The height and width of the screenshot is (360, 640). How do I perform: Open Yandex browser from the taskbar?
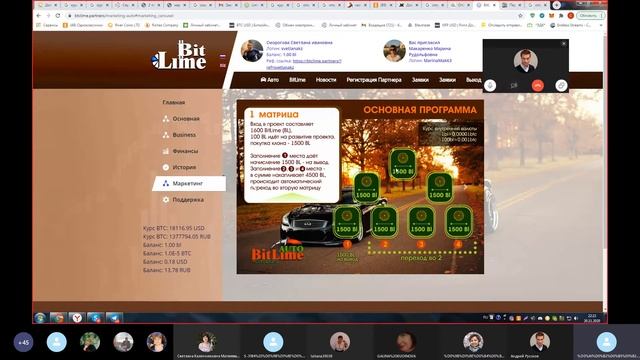click(77, 318)
